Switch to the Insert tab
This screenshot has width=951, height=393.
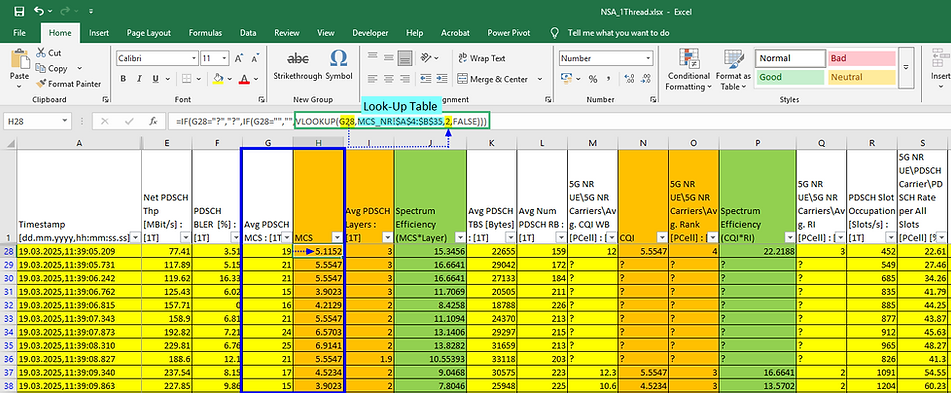click(x=99, y=33)
